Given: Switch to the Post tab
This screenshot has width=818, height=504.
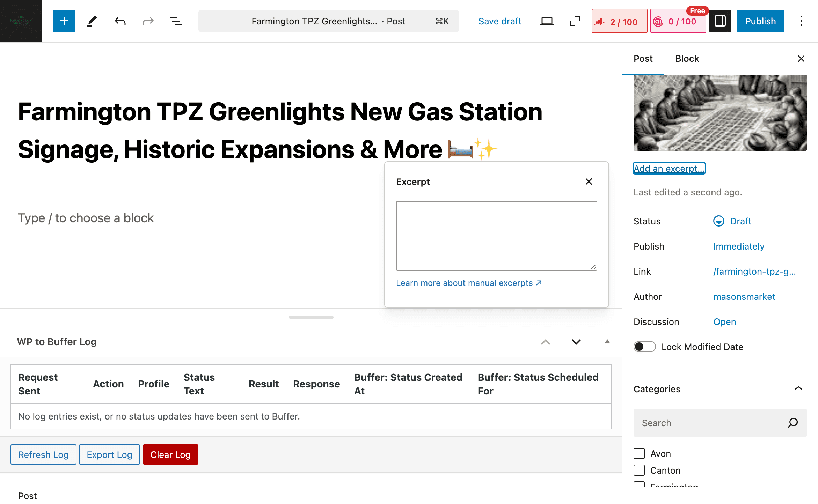Looking at the screenshot, I should coord(643,59).
